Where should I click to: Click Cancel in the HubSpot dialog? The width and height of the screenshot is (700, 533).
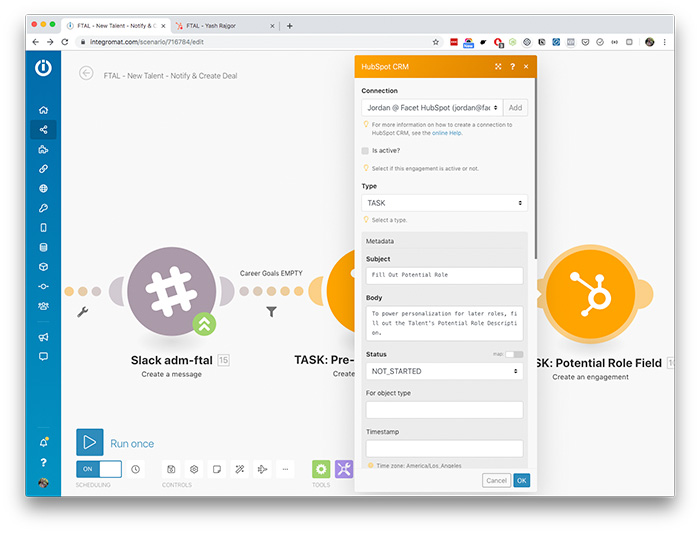[496, 480]
